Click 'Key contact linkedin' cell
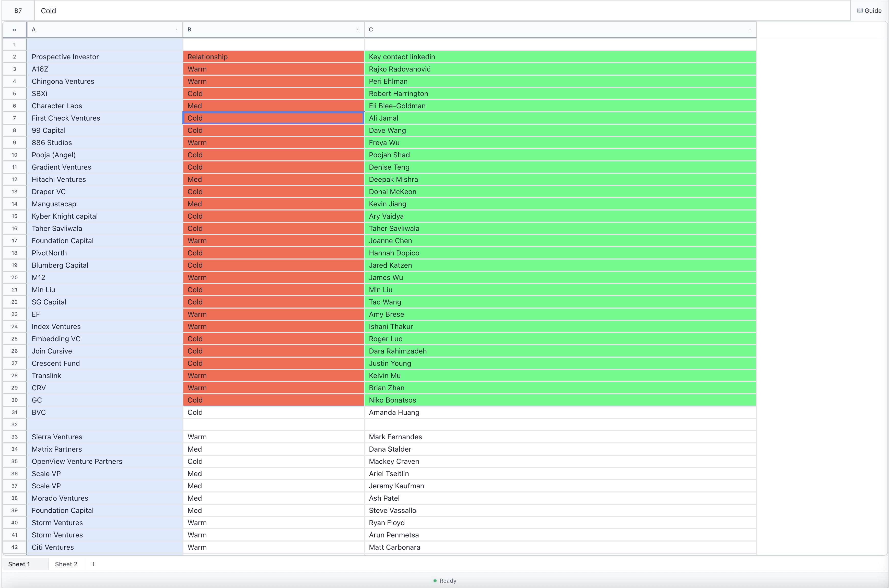889x588 pixels. click(560, 57)
